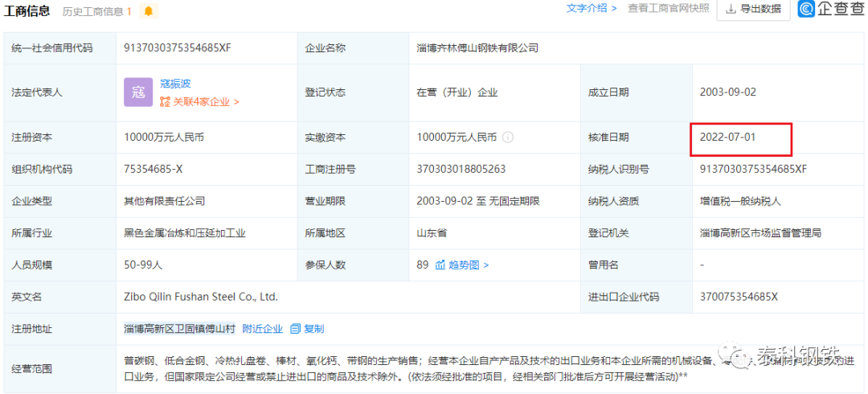Click taxpayer qualification 增值税一般纳税人
Viewport: 868px width, 394px height.
click(x=740, y=201)
